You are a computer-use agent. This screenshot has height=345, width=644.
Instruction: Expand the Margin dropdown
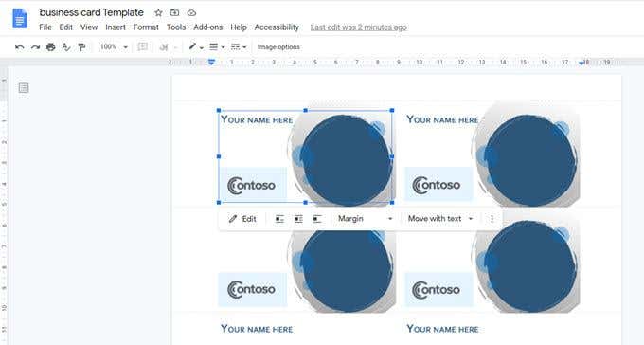pyautogui.click(x=366, y=219)
